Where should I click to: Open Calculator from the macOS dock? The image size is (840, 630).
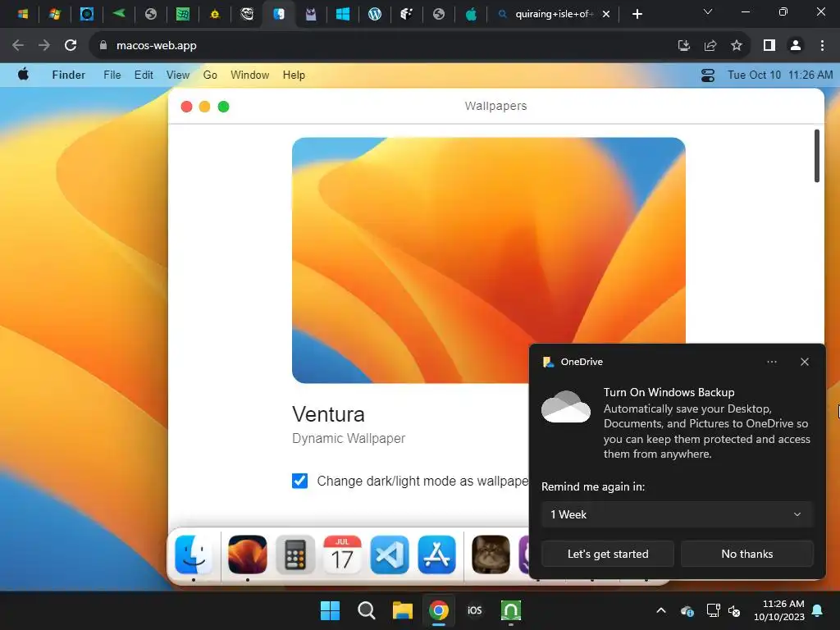pos(295,554)
